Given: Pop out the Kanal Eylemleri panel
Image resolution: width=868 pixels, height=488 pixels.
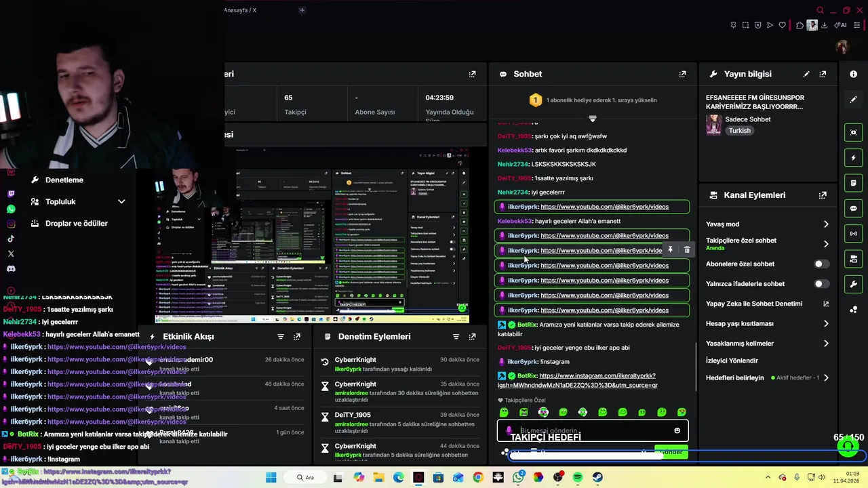Looking at the screenshot, I should (x=823, y=195).
